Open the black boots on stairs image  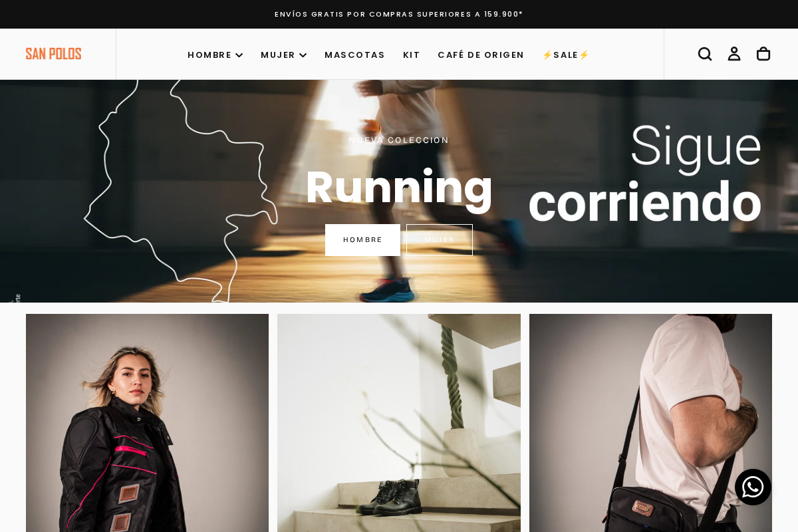point(399,423)
